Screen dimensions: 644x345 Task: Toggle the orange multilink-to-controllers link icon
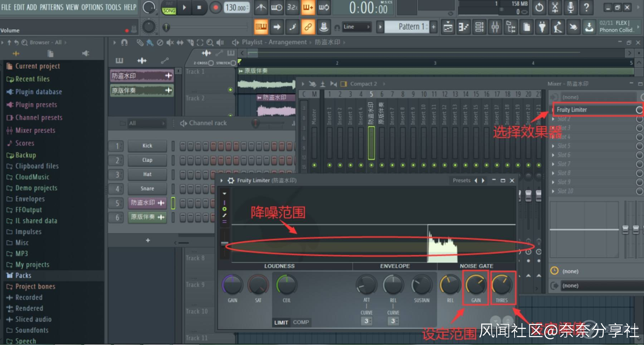tap(308, 27)
